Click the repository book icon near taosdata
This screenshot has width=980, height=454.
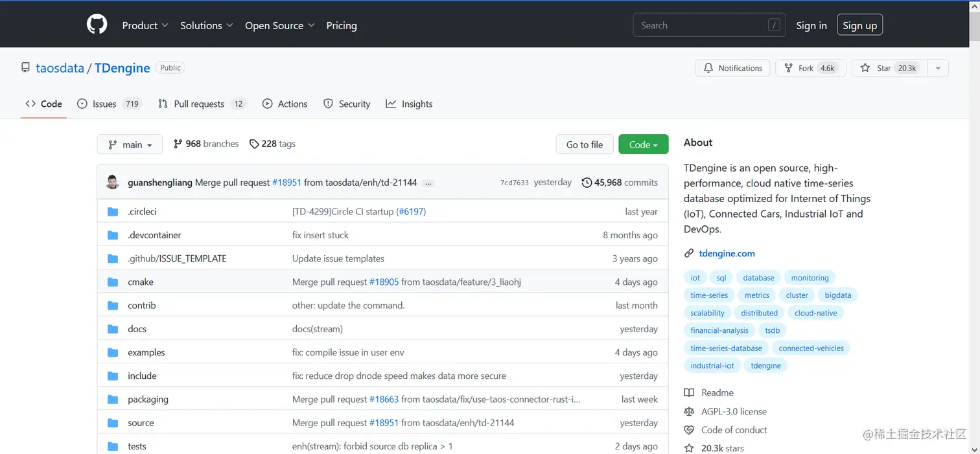pyautogui.click(x=26, y=67)
